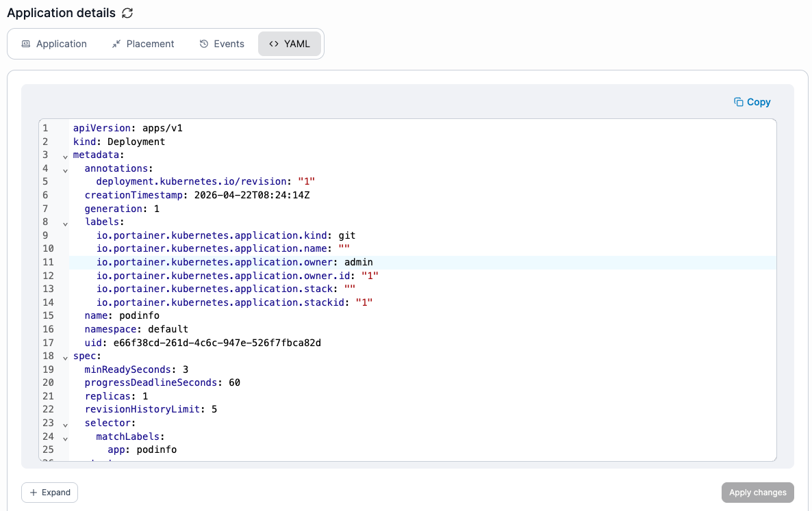Click the Apply changes button
The height and width of the screenshot is (511, 812).
(x=758, y=493)
